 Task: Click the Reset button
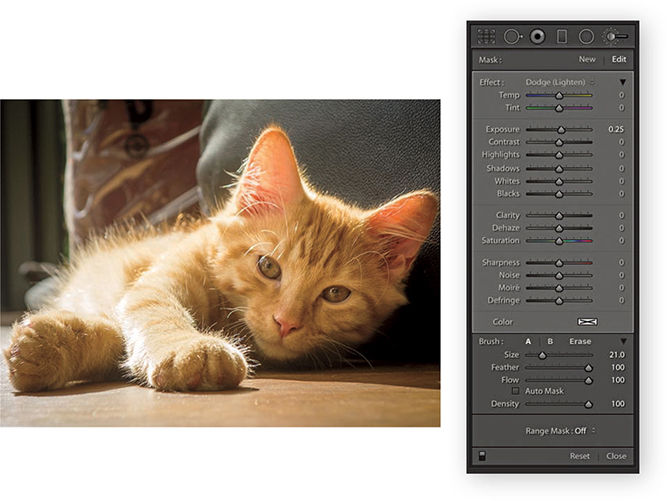tap(580, 456)
